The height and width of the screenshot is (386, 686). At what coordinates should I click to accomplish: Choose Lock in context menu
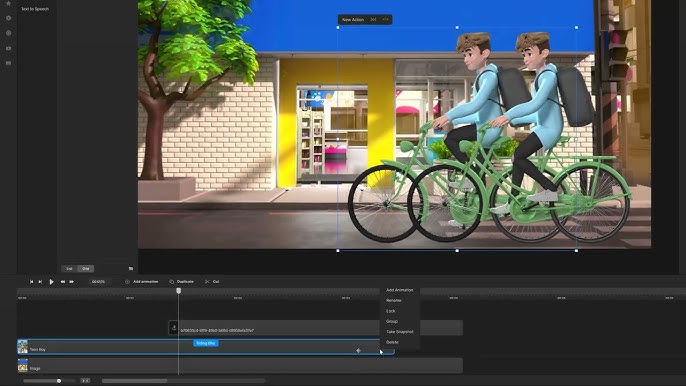point(391,311)
